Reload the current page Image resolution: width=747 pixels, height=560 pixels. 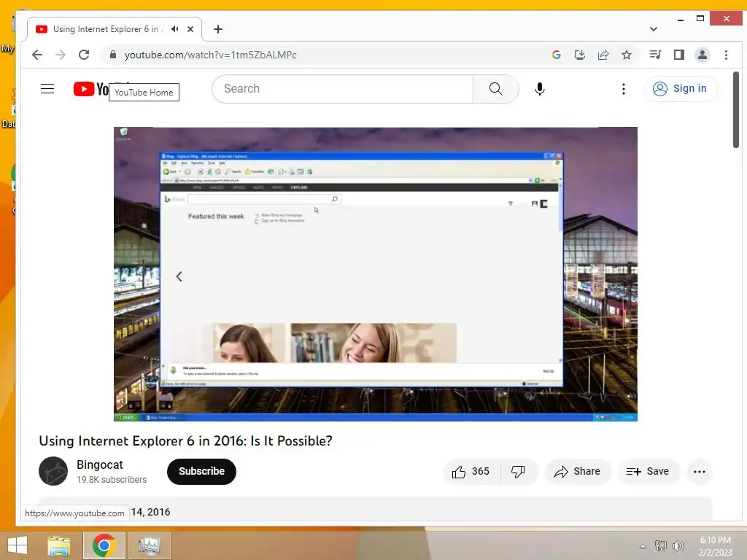point(84,55)
